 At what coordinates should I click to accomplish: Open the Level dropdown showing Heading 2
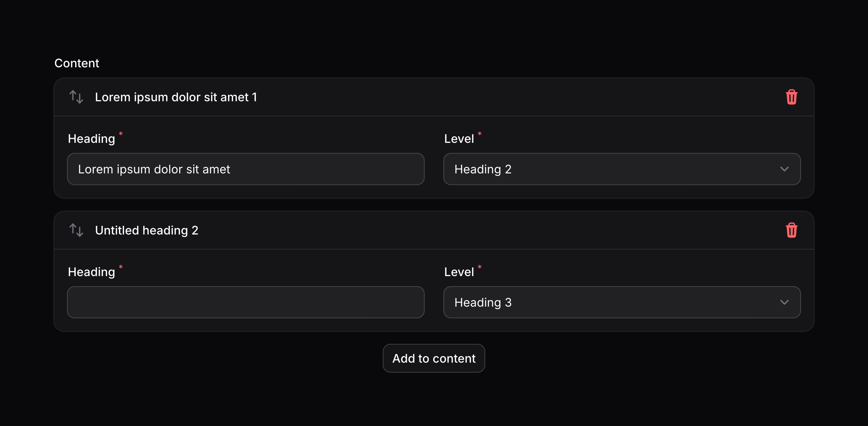(622, 169)
